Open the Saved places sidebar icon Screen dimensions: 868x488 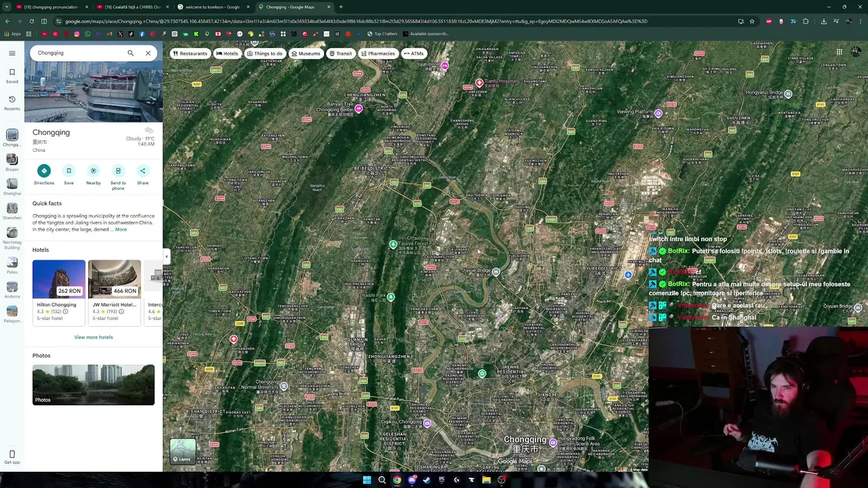pos(12,75)
